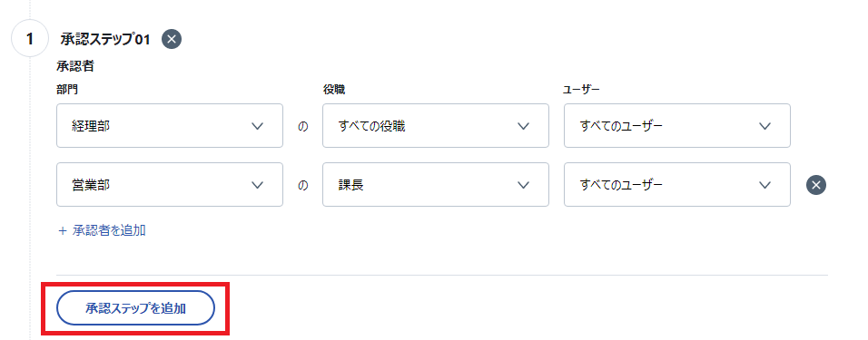868x340 pixels.
Task: Click the chevron arrow in 課長 dropdown
Action: [x=523, y=185]
